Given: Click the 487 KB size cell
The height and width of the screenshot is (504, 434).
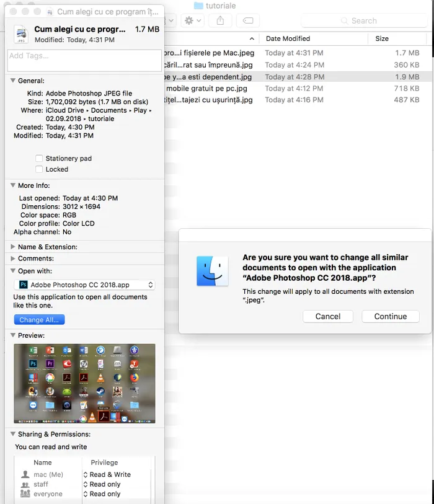Looking at the screenshot, I should (x=407, y=100).
